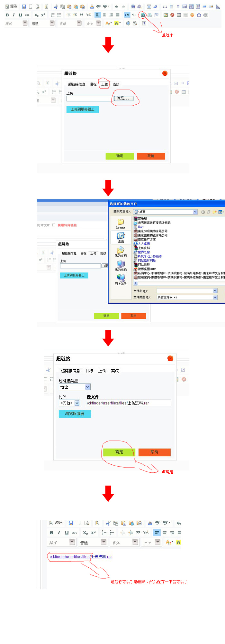Toggle Italic in the bottom editor toolbar

click(59, 533)
